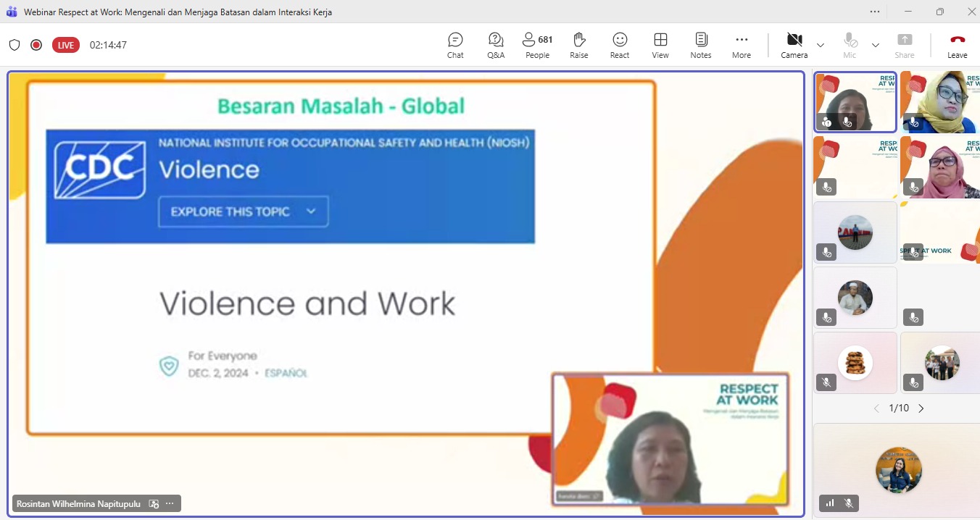
Task: Click the LIVE status badge
Action: (66, 45)
